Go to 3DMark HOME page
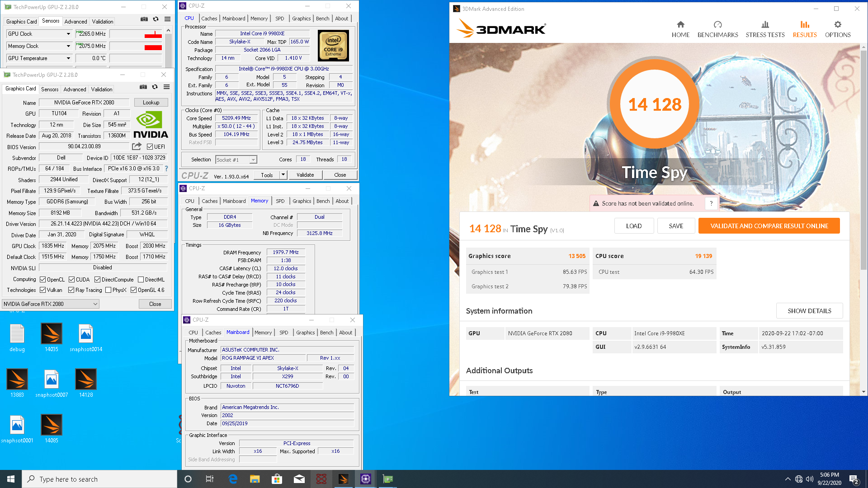 click(x=680, y=29)
